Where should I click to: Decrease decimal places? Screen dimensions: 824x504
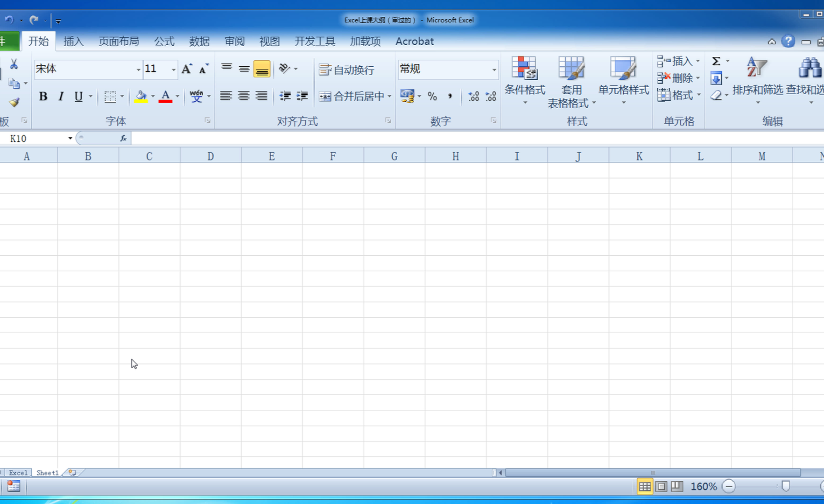[491, 96]
